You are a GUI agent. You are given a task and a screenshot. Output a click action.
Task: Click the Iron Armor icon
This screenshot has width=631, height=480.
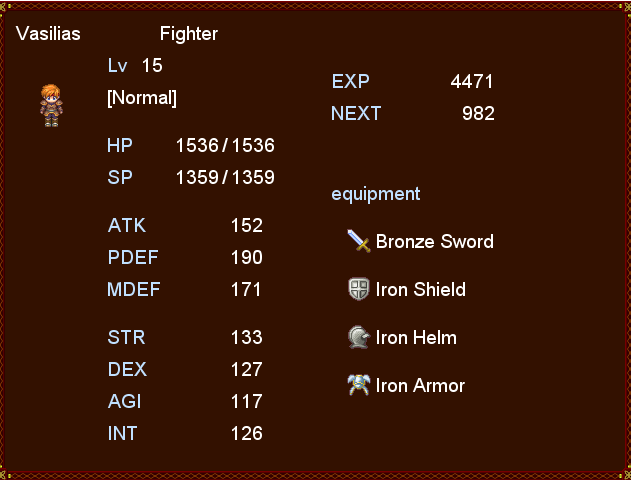coord(359,385)
